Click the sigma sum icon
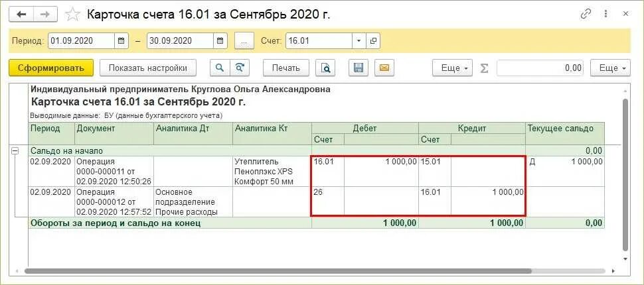The image size is (644, 285). tap(484, 68)
